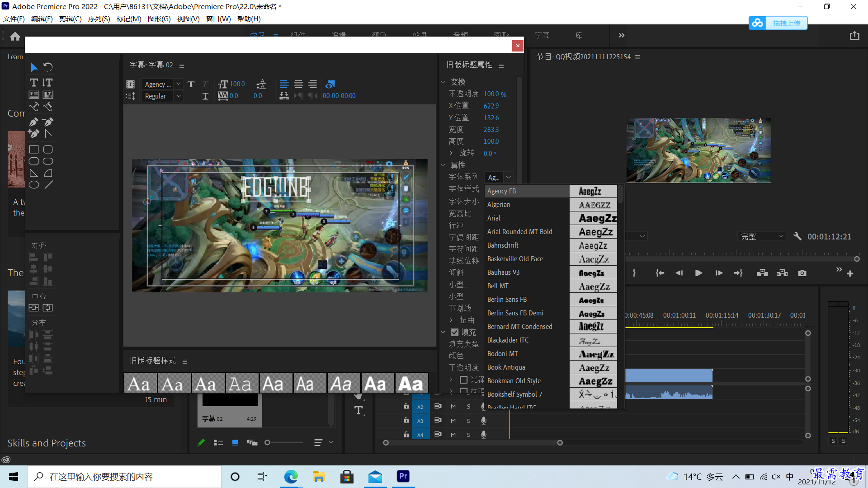Toggle Show Background Video
Viewport: 868px width, 488px height.
pyautogui.click(x=330, y=84)
